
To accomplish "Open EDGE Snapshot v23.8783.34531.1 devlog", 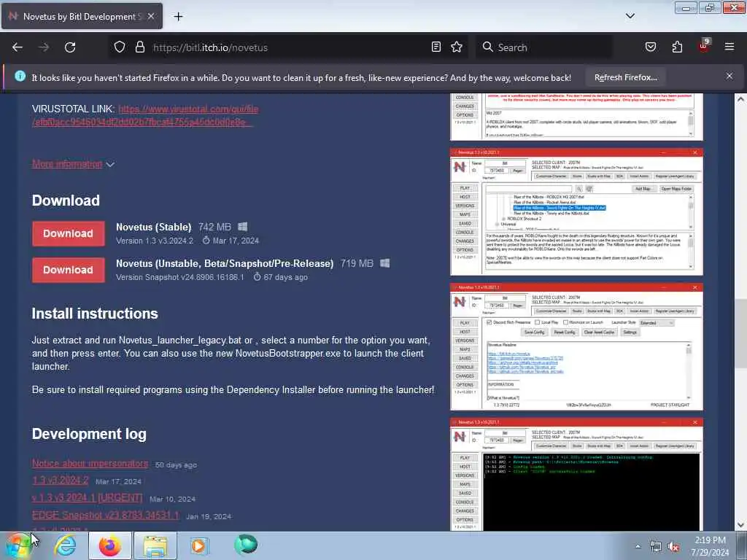I will (x=105, y=516).
